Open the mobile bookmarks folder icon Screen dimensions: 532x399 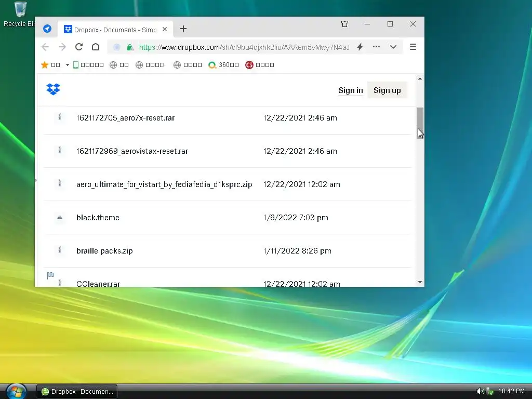[x=88, y=65]
